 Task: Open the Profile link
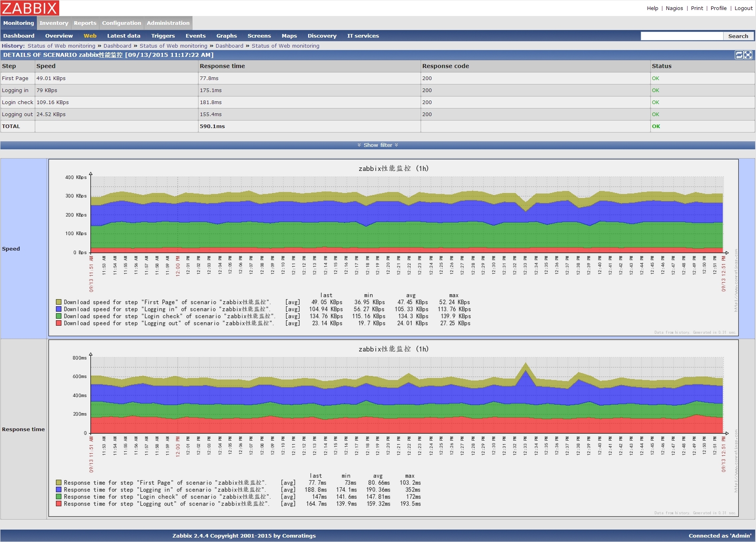(718, 8)
